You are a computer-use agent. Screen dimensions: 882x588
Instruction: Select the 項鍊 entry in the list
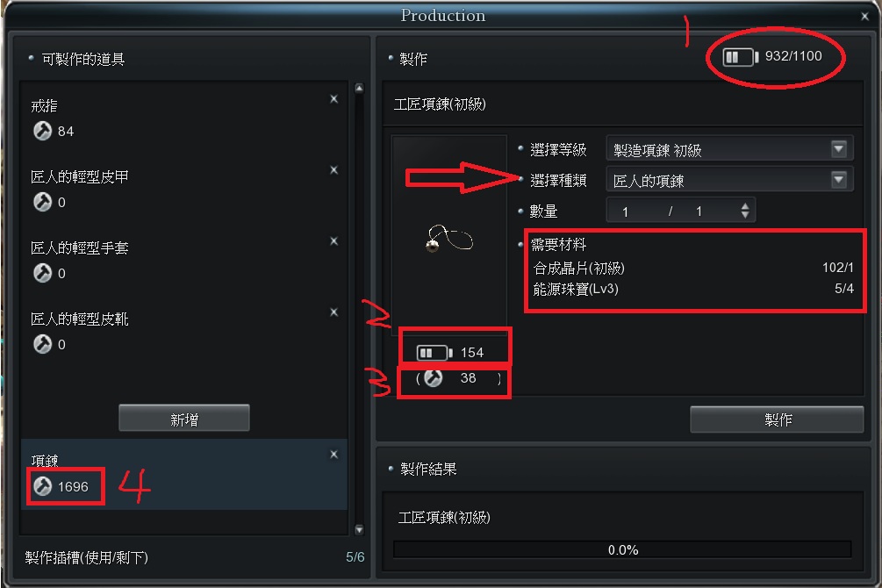click(x=184, y=474)
